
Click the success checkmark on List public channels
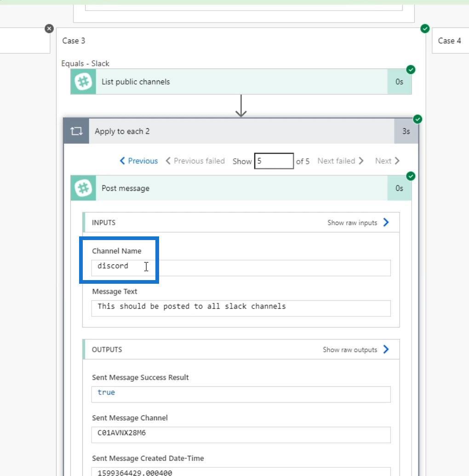(x=411, y=69)
